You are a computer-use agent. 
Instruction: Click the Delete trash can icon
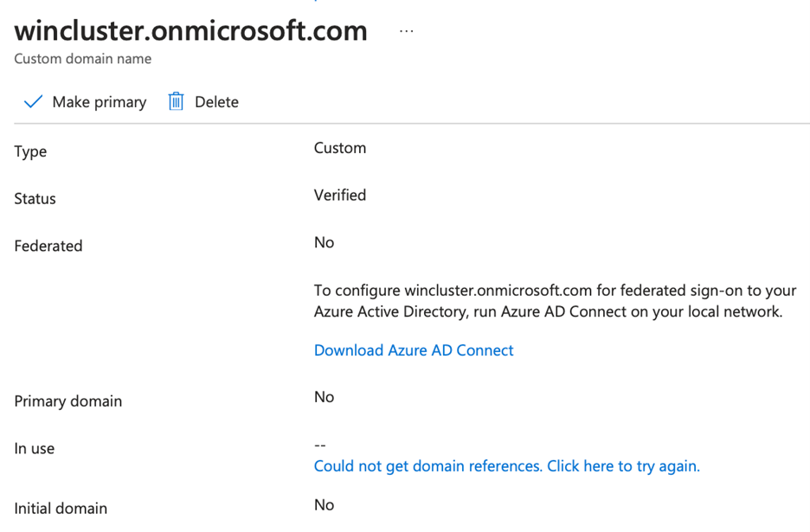tap(176, 101)
